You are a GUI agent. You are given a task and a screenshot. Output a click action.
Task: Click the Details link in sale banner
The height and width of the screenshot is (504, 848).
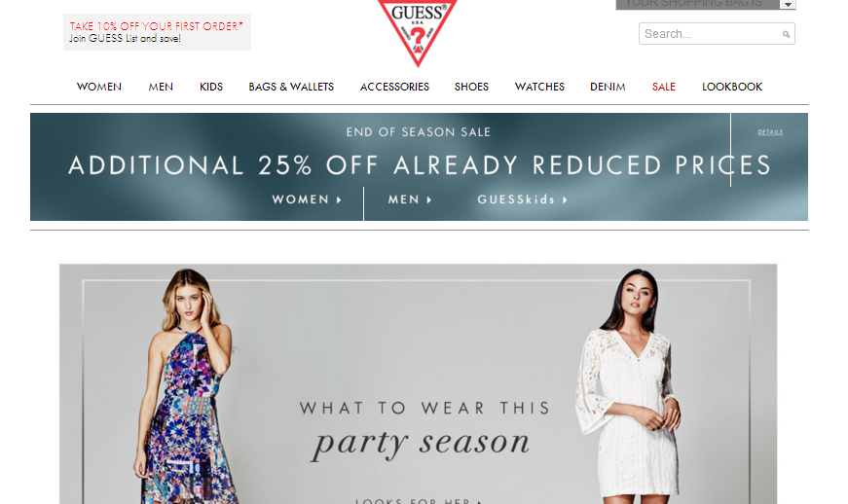[x=770, y=131]
